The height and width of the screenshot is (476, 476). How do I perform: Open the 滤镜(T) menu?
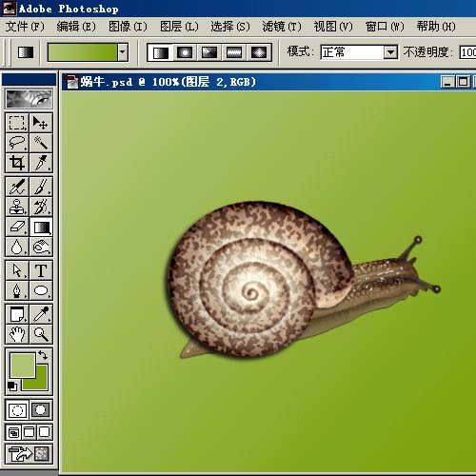tap(282, 27)
